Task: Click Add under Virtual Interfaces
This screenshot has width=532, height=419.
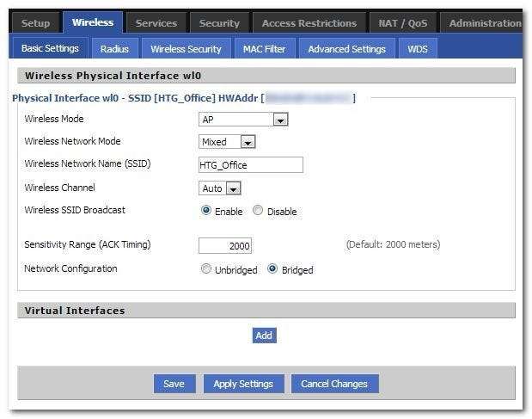Action: [x=264, y=336]
